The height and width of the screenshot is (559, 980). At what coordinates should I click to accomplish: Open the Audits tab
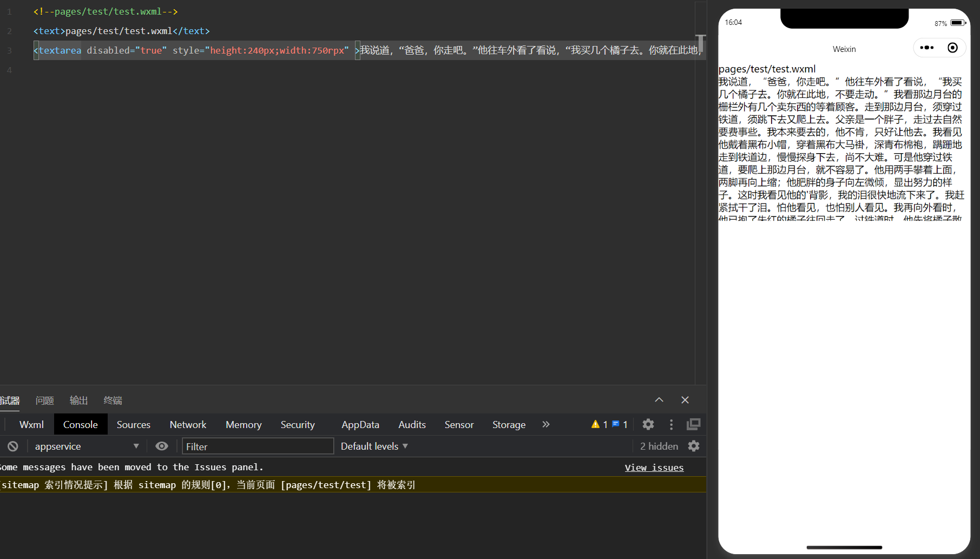pyautogui.click(x=412, y=425)
